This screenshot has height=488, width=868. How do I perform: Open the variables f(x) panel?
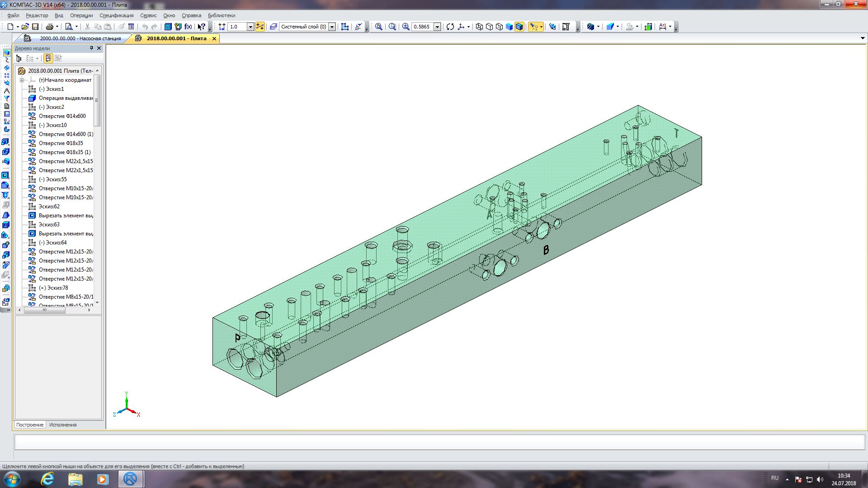pyautogui.click(x=188, y=27)
